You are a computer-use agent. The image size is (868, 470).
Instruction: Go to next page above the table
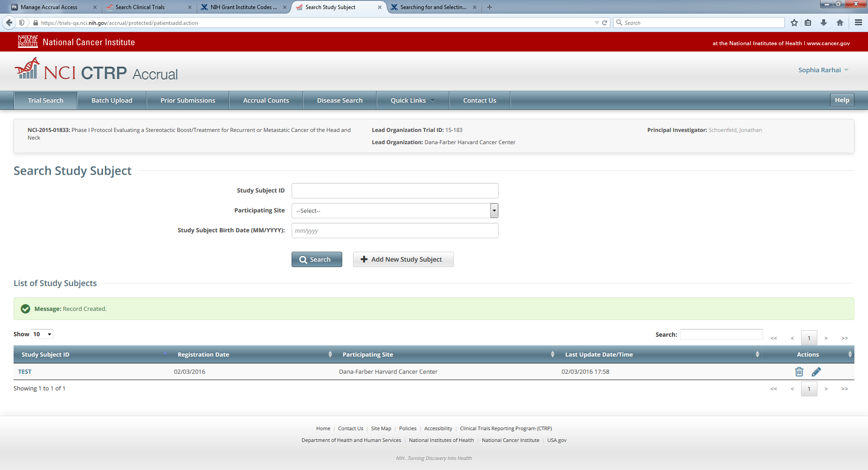point(826,338)
